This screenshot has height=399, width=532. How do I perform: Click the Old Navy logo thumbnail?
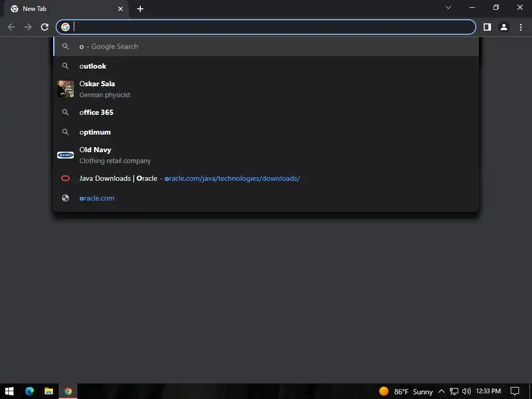pos(65,155)
